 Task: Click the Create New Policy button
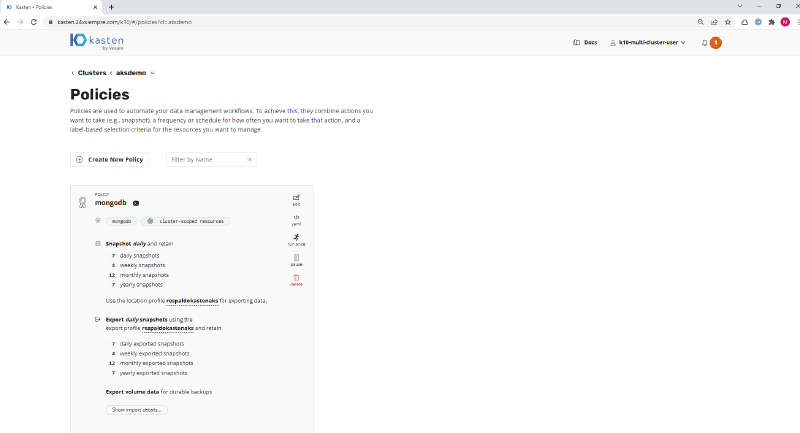coord(109,160)
